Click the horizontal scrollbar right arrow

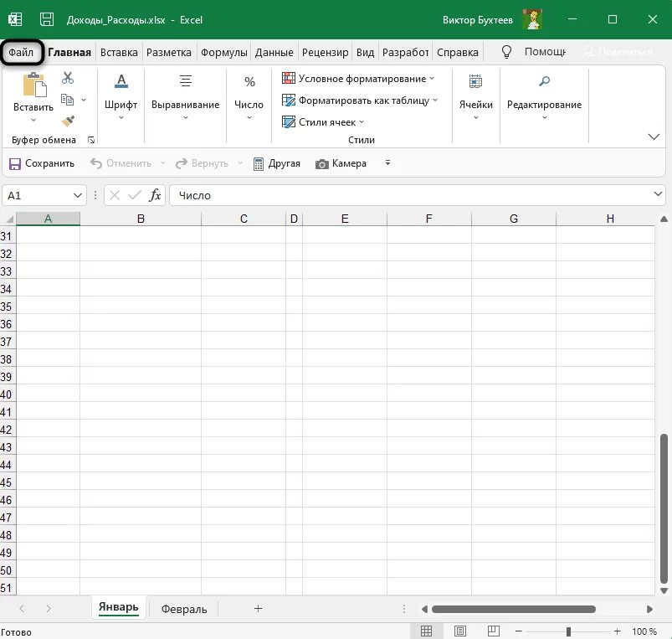point(649,609)
